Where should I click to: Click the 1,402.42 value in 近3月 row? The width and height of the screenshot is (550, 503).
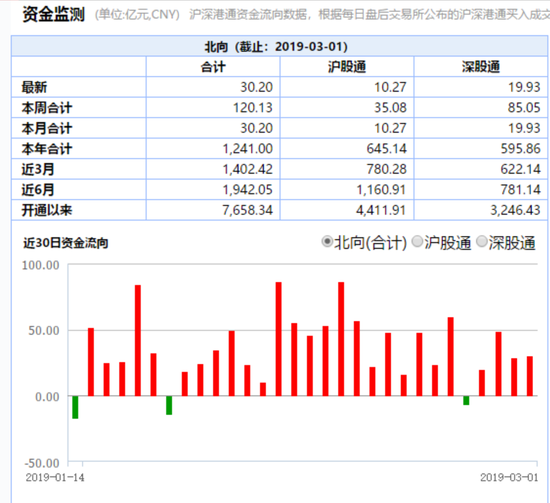tap(248, 169)
